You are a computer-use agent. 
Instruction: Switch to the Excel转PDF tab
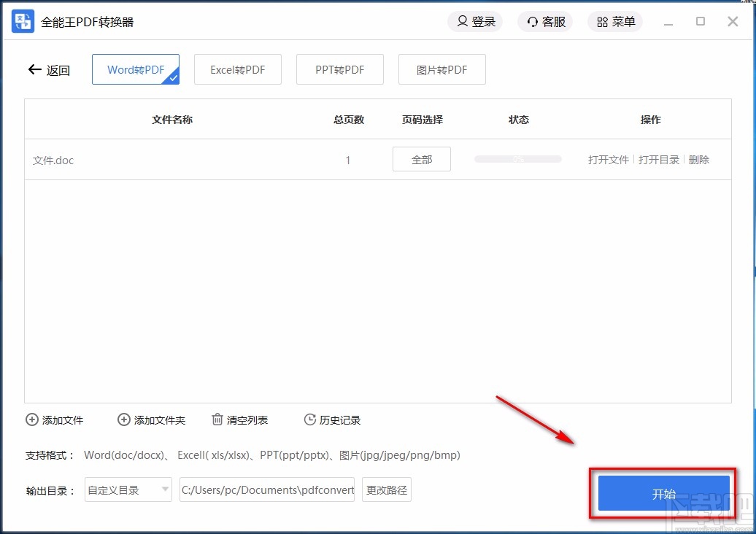237,69
